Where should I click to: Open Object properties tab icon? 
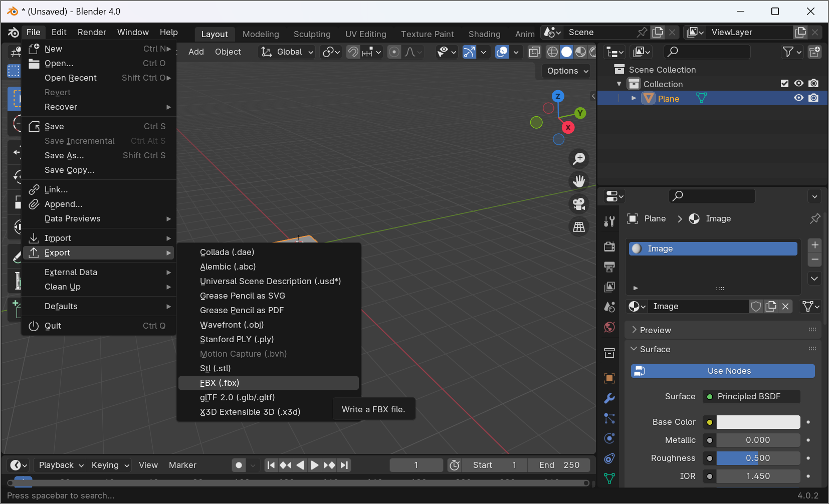coord(609,378)
